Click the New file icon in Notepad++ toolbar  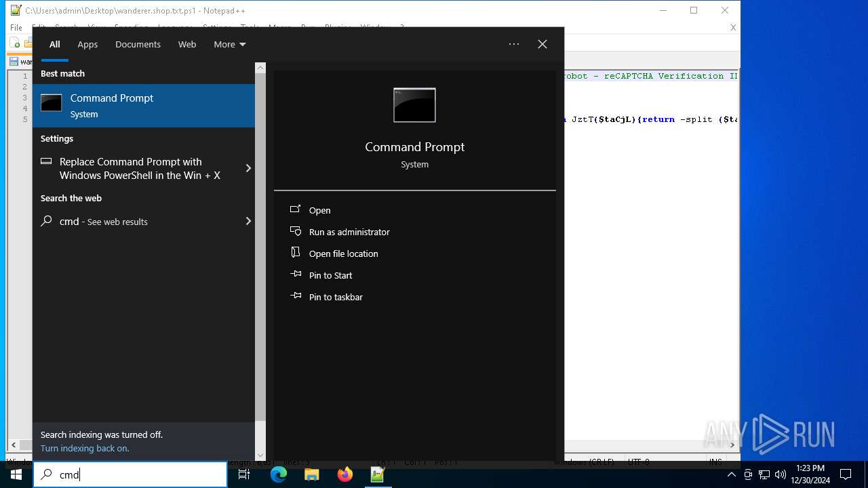tap(15, 43)
